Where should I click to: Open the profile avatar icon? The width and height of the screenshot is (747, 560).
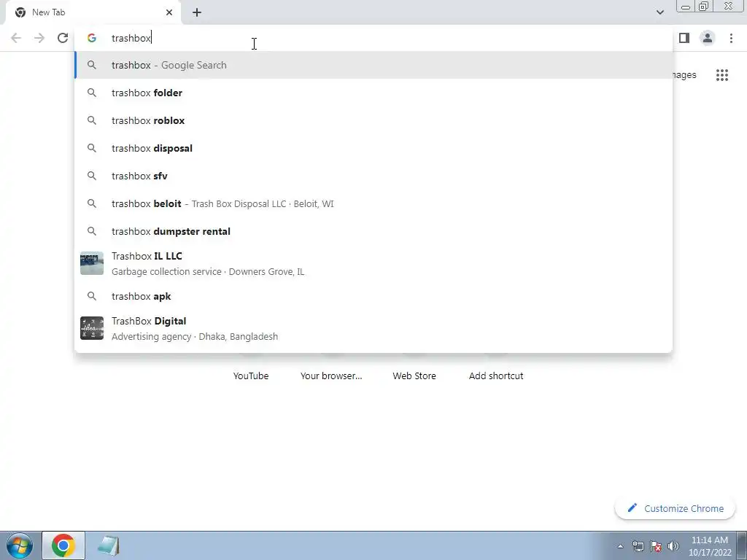click(708, 38)
